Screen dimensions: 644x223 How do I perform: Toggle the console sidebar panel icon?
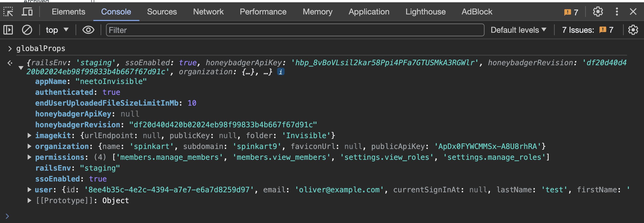pos(8,30)
